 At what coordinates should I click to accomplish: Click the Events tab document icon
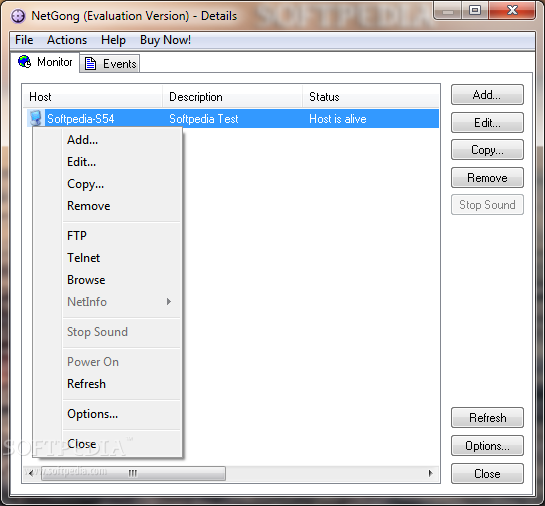pyautogui.click(x=90, y=64)
